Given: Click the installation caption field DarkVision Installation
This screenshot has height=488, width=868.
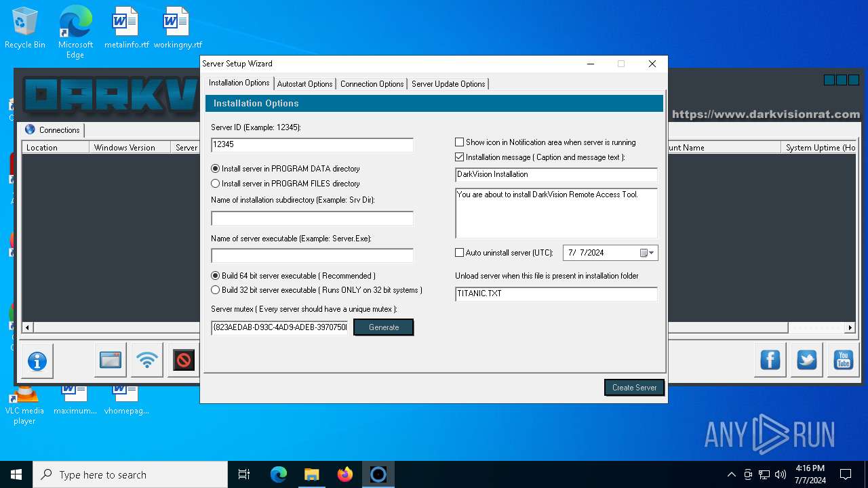Looking at the screenshot, I should click(x=556, y=175).
